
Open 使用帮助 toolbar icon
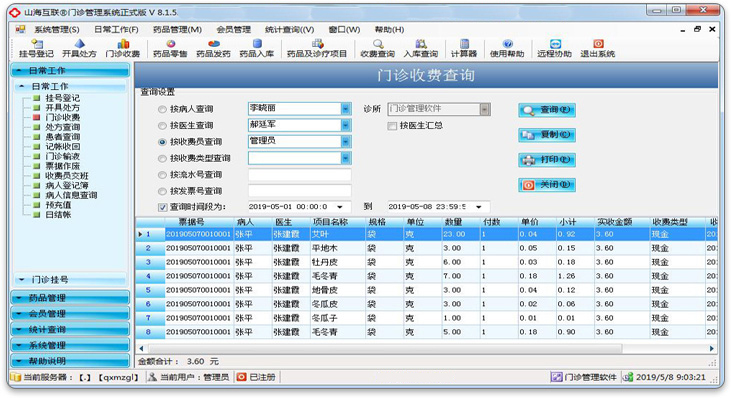click(x=507, y=48)
